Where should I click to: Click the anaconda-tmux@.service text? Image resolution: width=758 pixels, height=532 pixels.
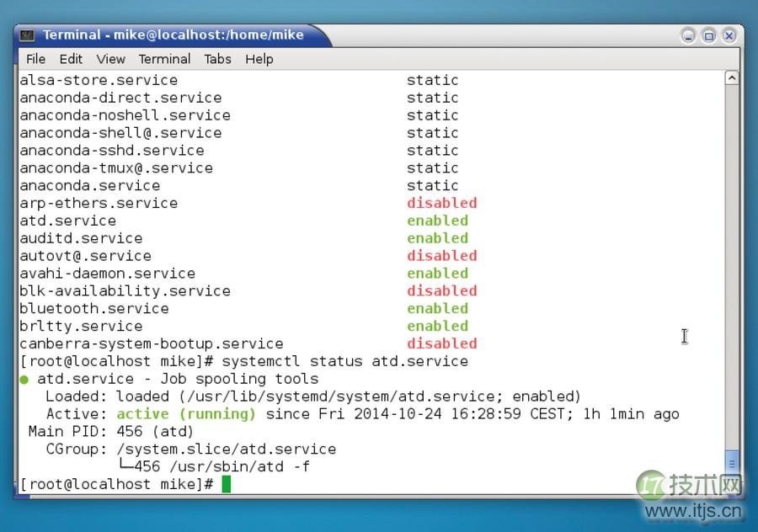click(x=116, y=168)
